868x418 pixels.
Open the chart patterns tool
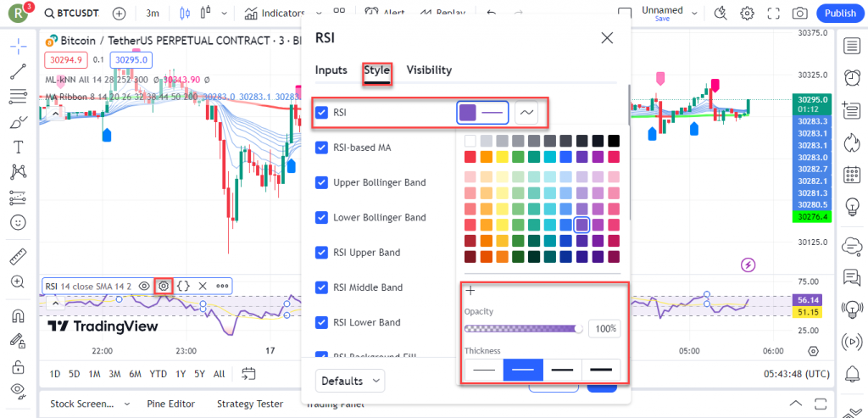tap(19, 172)
